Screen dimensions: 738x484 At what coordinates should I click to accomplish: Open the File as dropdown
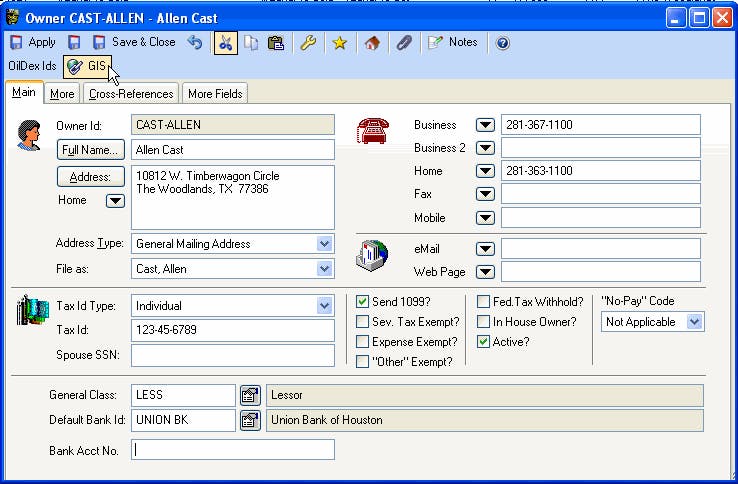[324, 269]
